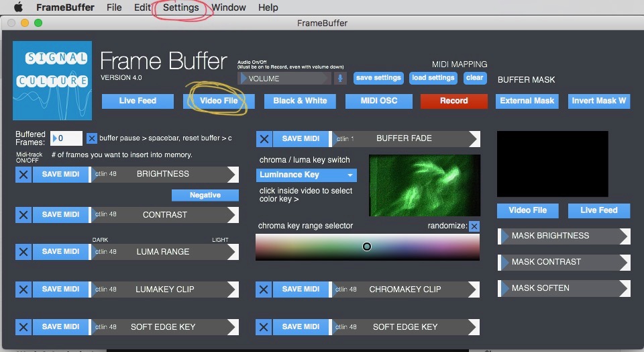Click Save MIDI for Lumakey Clip
Viewport: 644px width, 352px height.
click(x=61, y=290)
